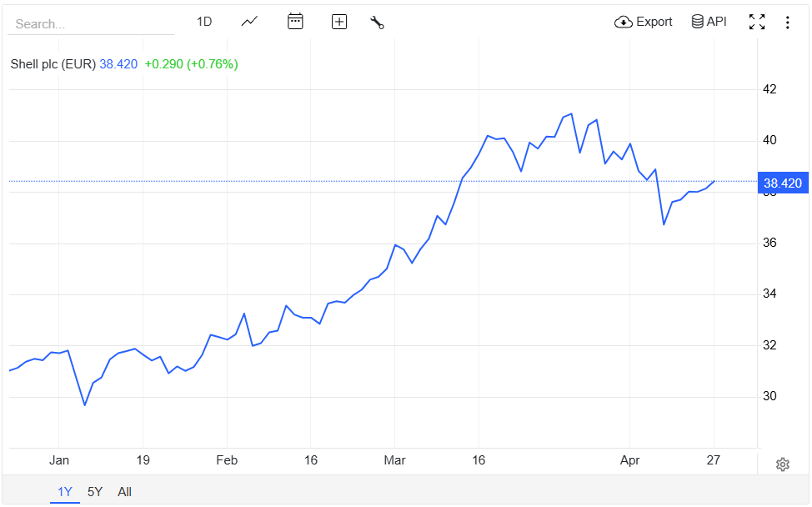Expand the 1D interval selector

point(204,22)
